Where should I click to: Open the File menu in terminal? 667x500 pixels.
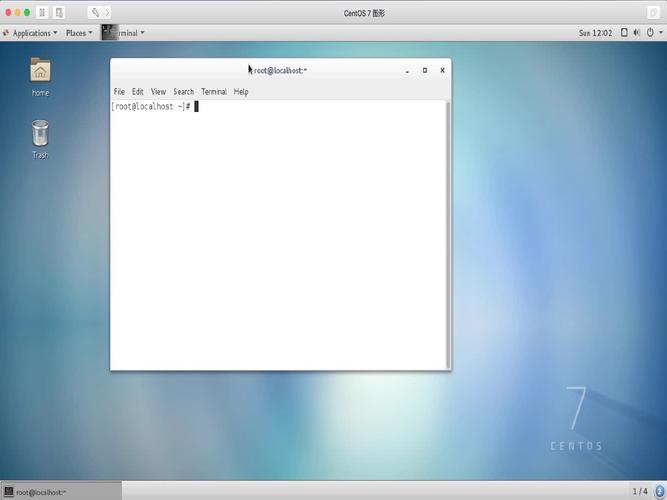(x=119, y=91)
